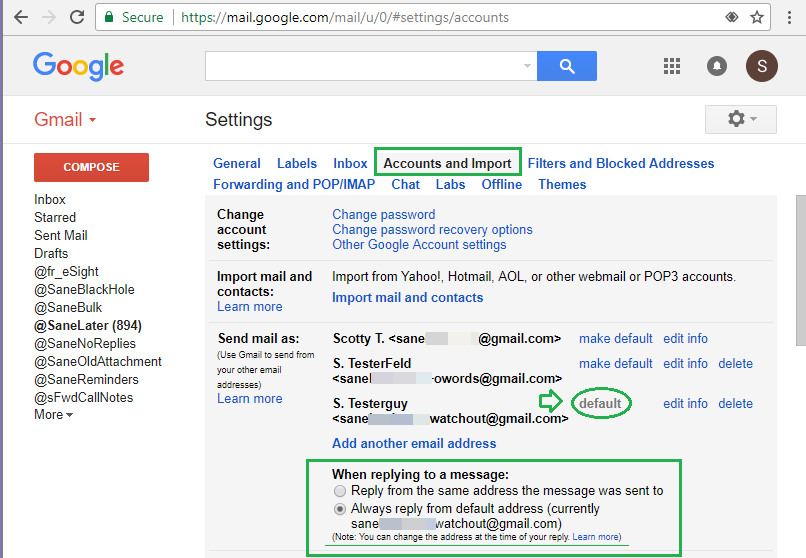Click the red COMPOSE button
The height and width of the screenshot is (558, 806).
91,167
